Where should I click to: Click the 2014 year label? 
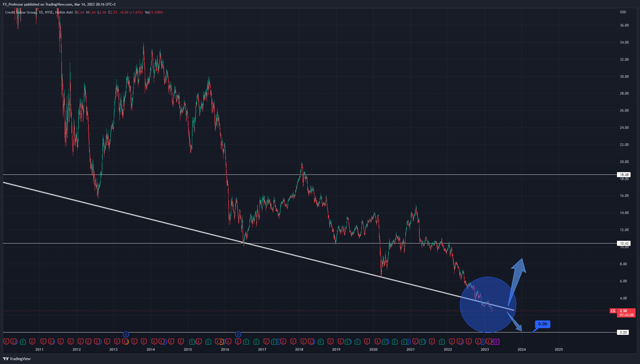pos(151,350)
